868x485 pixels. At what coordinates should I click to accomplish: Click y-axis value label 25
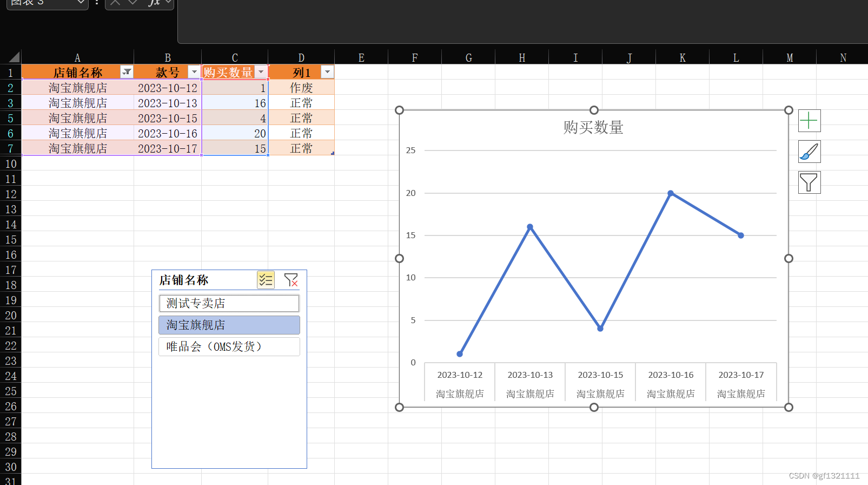[x=411, y=150]
